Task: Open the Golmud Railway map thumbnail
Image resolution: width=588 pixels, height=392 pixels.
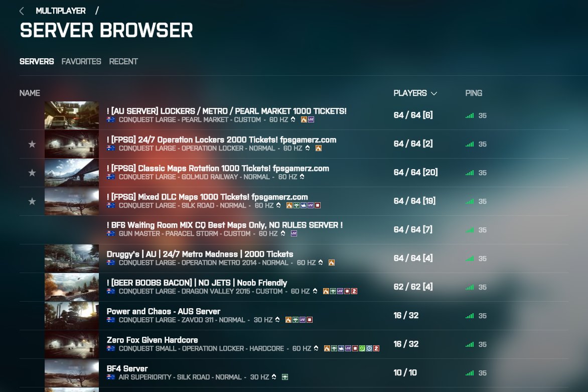Action: click(72, 173)
